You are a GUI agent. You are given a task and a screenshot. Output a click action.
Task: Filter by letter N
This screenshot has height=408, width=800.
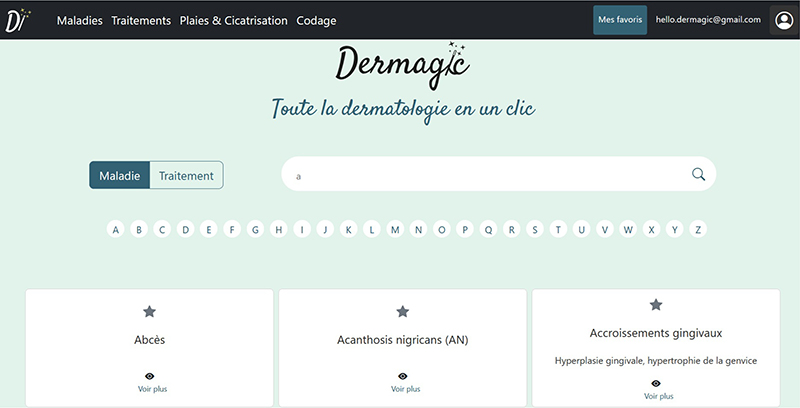point(418,230)
